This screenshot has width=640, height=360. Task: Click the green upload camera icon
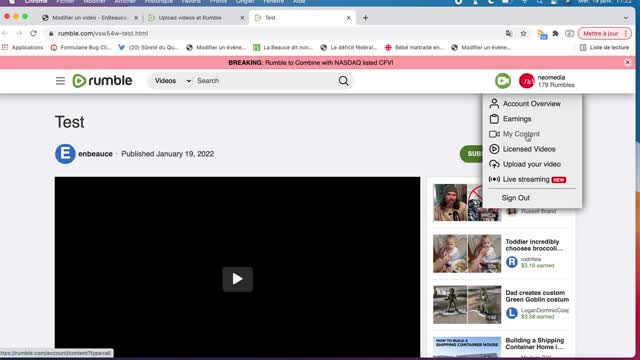[x=503, y=81]
